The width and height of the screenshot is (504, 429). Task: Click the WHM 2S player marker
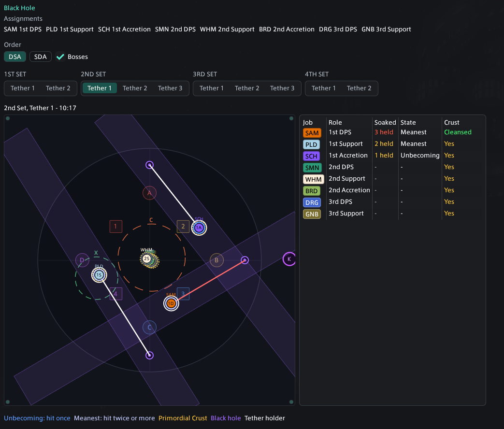tap(146, 258)
